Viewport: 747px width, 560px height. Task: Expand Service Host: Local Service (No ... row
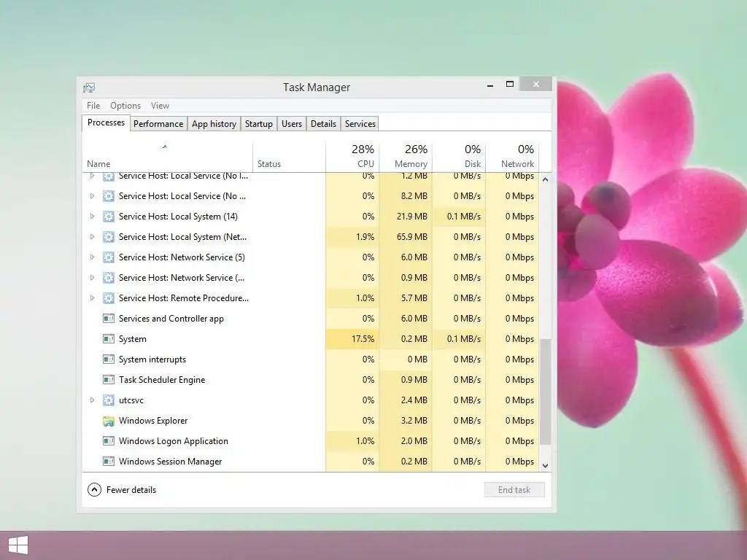[92, 196]
